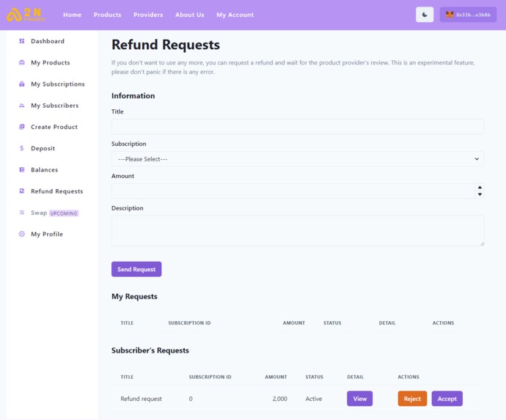This screenshot has height=420, width=506.
Task: Open Refund Requests sidebar link
Action: [x=56, y=191]
